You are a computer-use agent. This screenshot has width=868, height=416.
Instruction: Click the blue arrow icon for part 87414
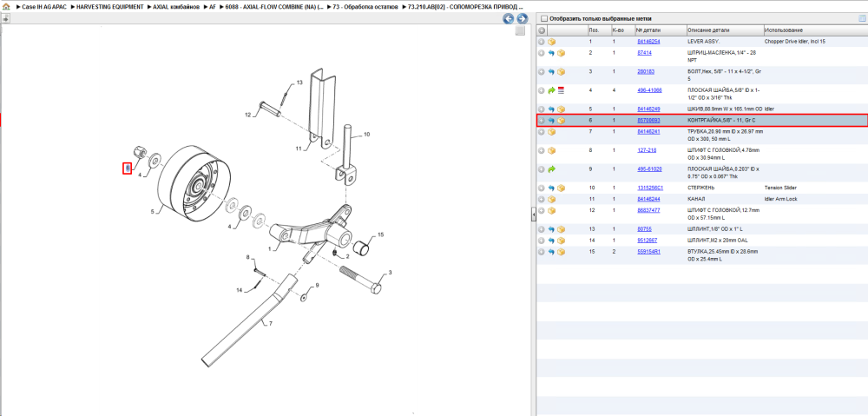(x=551, y=53)
